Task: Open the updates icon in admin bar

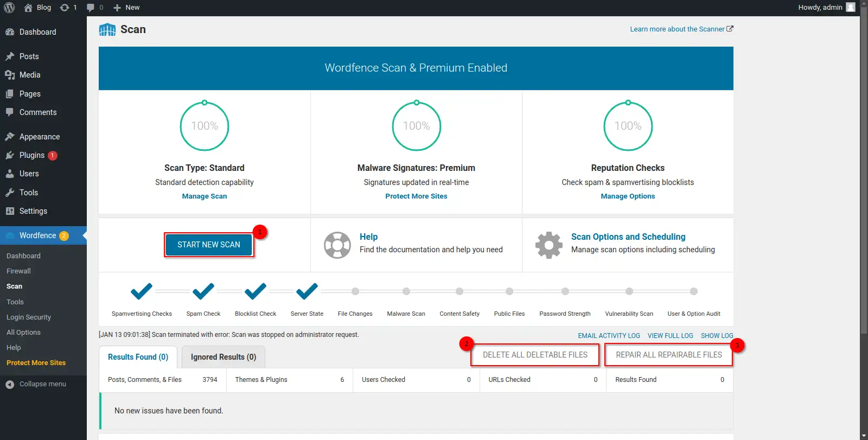Action: coord(65,8)
